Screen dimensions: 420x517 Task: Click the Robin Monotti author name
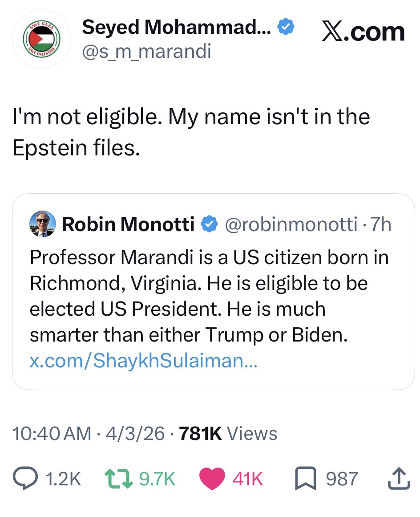(x=128, y=224)
